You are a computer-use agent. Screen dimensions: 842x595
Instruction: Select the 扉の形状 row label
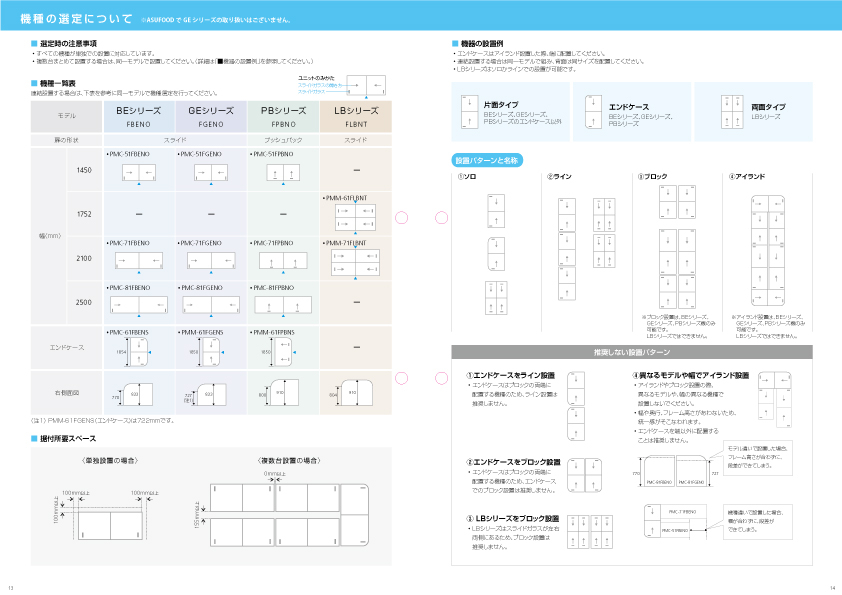67,140
